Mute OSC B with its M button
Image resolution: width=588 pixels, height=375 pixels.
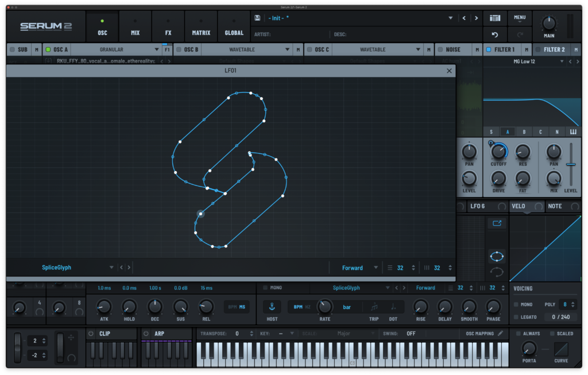coord(298,49)
